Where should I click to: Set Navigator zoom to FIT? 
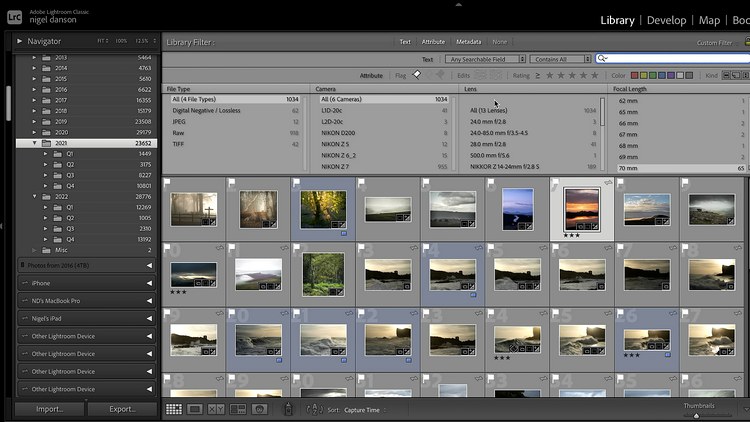pos(102,41)
